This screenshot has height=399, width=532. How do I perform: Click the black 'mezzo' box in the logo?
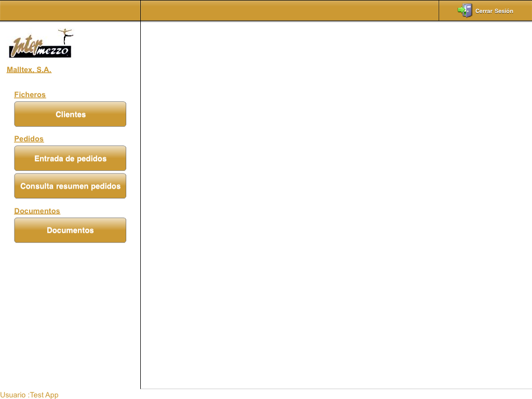click(x=54, y=51)
